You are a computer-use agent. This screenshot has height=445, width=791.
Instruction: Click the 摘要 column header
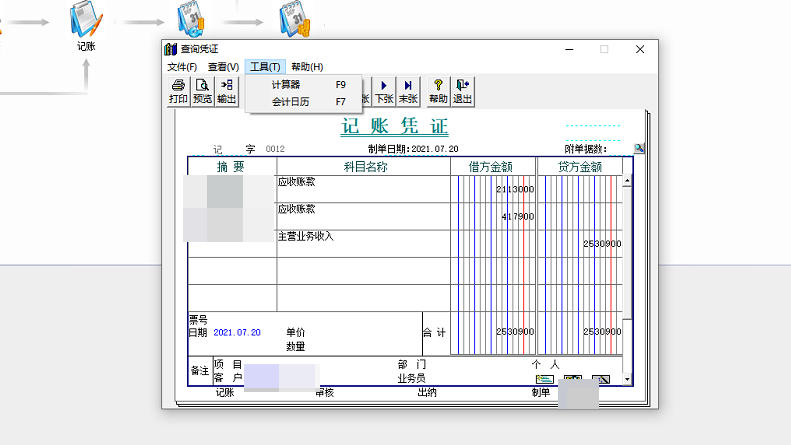(x=231, y=166)
